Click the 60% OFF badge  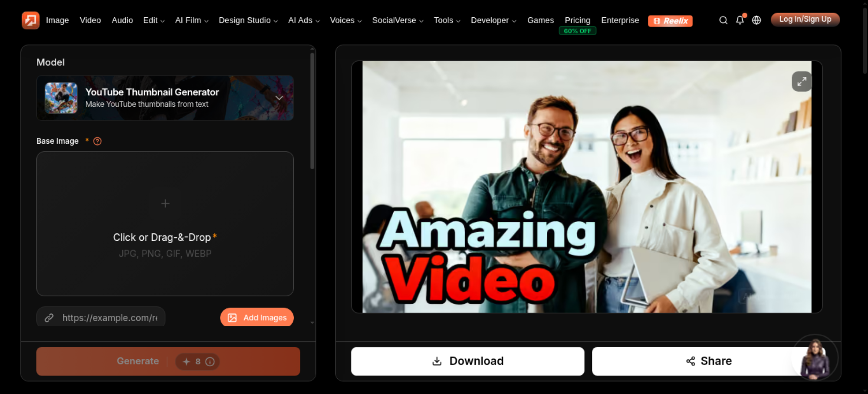[577, 31]
